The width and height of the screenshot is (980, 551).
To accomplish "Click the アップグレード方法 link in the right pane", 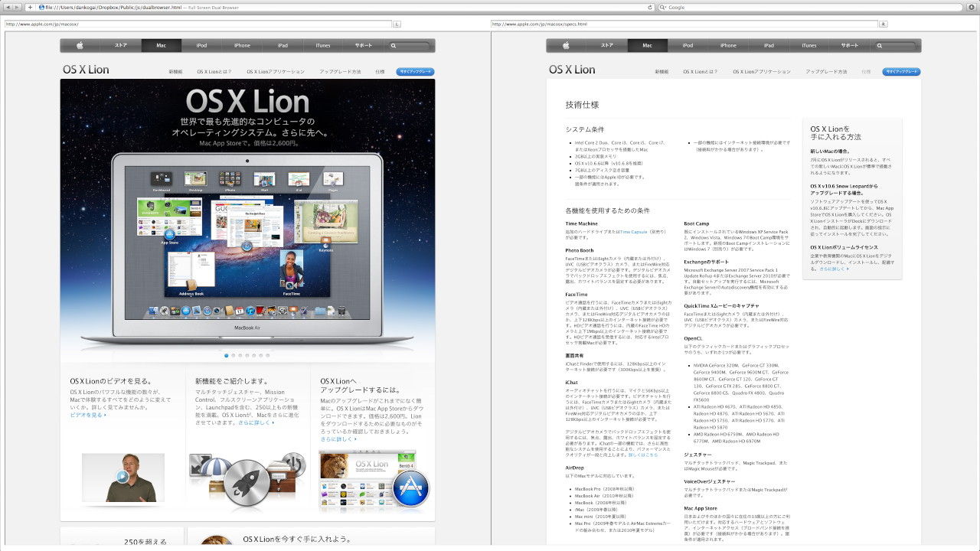I will tap(826, 71).
